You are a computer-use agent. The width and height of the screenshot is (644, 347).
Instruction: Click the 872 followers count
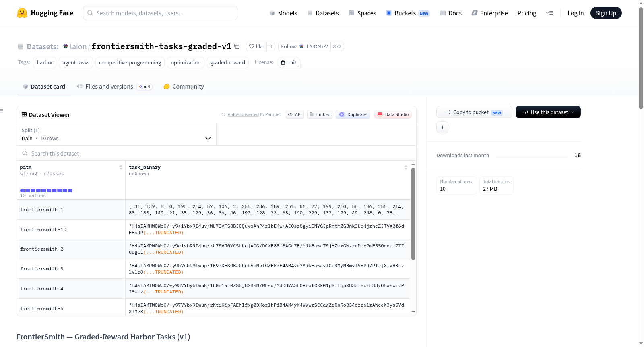click(337, 46)
